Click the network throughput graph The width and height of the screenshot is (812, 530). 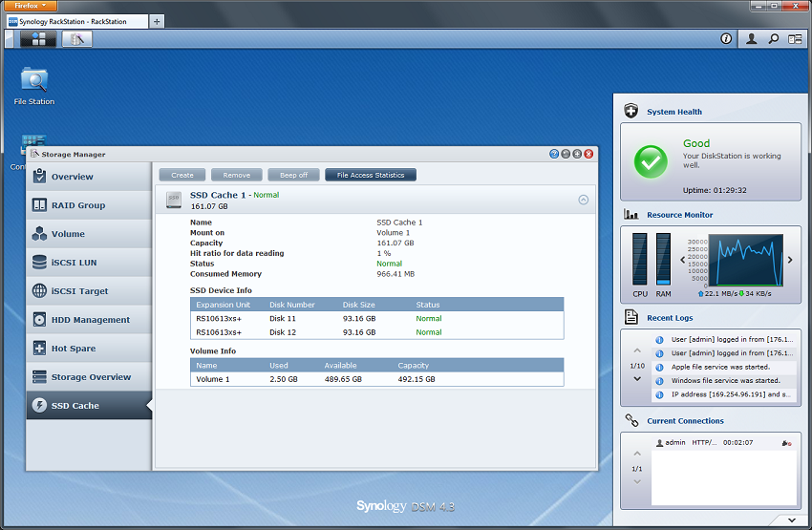click(746, 261)
